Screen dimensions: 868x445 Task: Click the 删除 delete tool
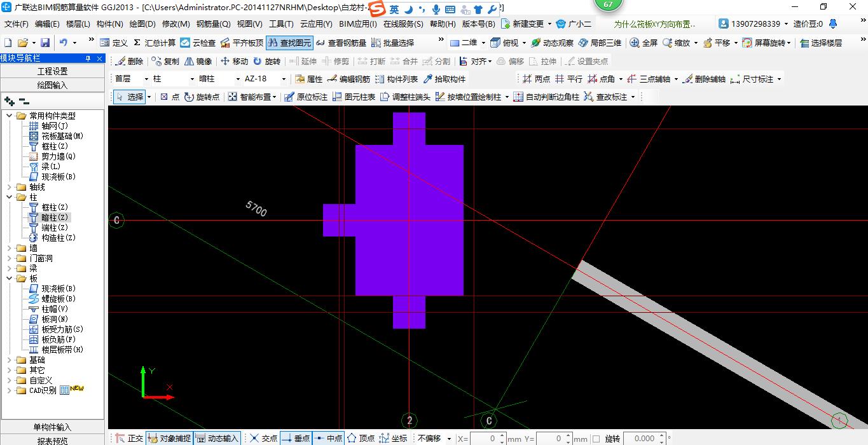coord(129,61)
